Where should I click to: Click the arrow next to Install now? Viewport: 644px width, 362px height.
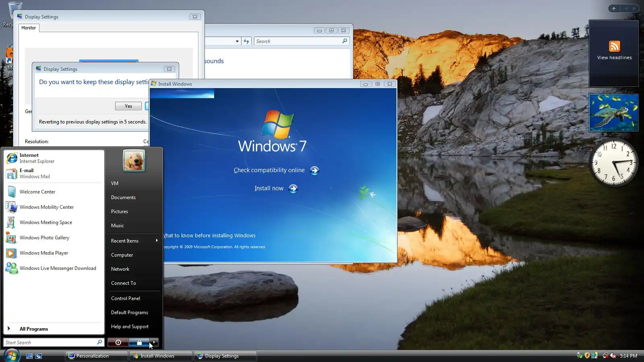[x=293, y=189]
